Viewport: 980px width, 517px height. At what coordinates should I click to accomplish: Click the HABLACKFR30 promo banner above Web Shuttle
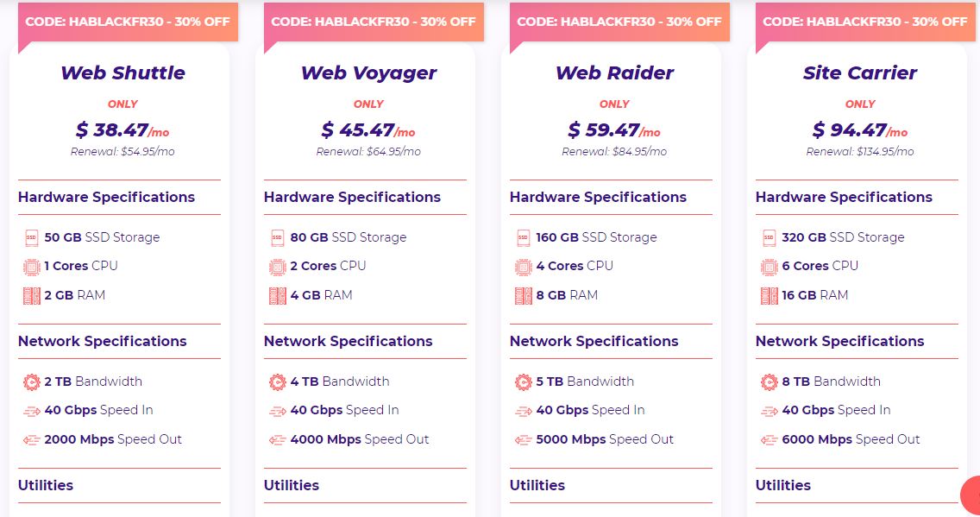coord(128,22)
